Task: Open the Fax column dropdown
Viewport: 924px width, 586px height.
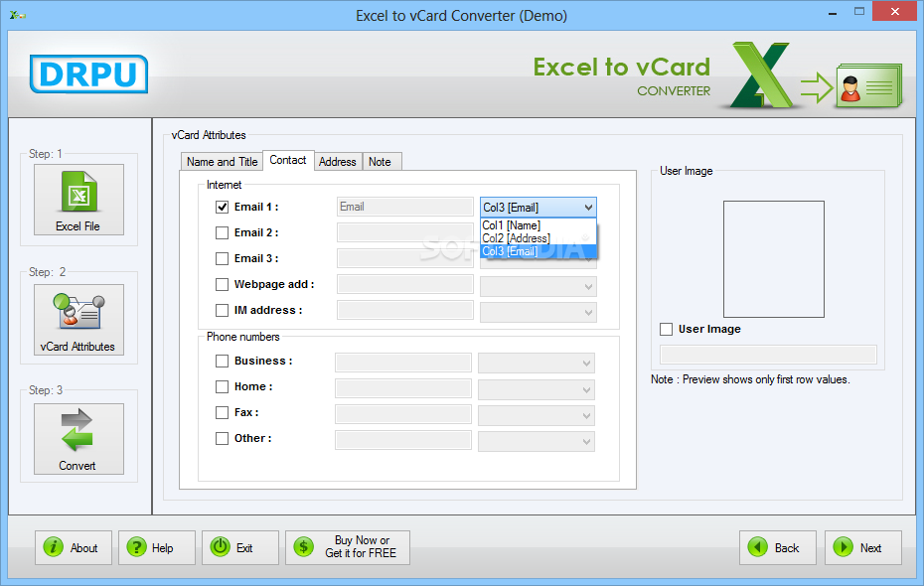Action: (537, 415)
